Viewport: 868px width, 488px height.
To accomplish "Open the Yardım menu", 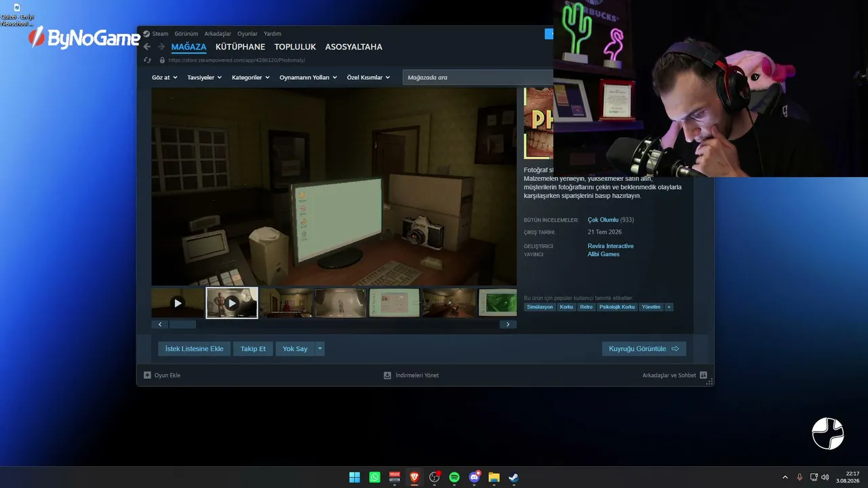I will point(273,34).
